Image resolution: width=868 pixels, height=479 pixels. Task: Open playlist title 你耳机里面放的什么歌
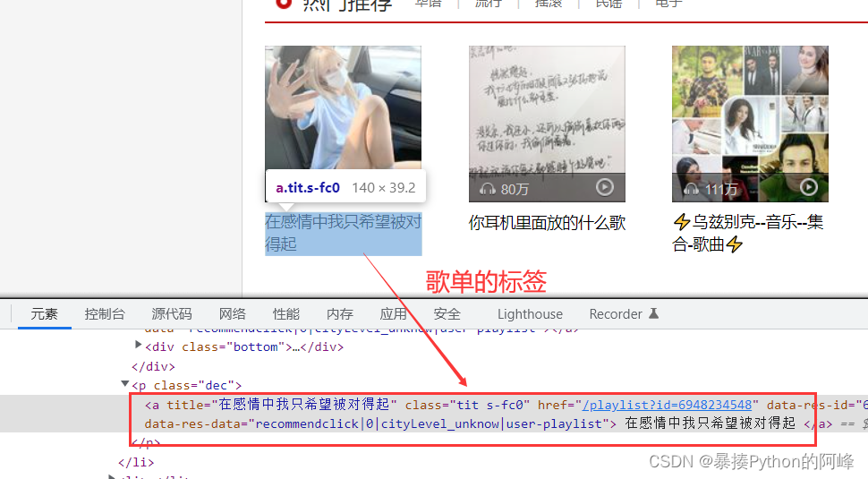click(x=547, y=223)
